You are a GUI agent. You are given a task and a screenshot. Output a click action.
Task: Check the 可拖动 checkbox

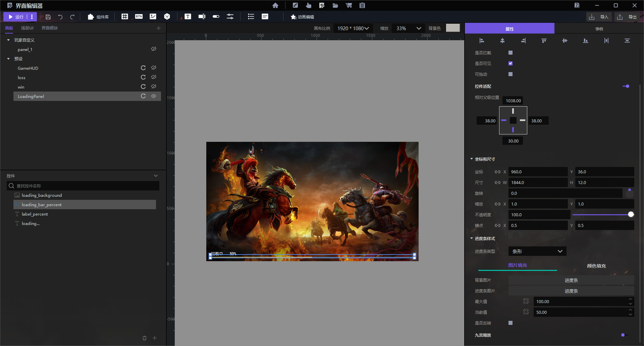point(511,74)
